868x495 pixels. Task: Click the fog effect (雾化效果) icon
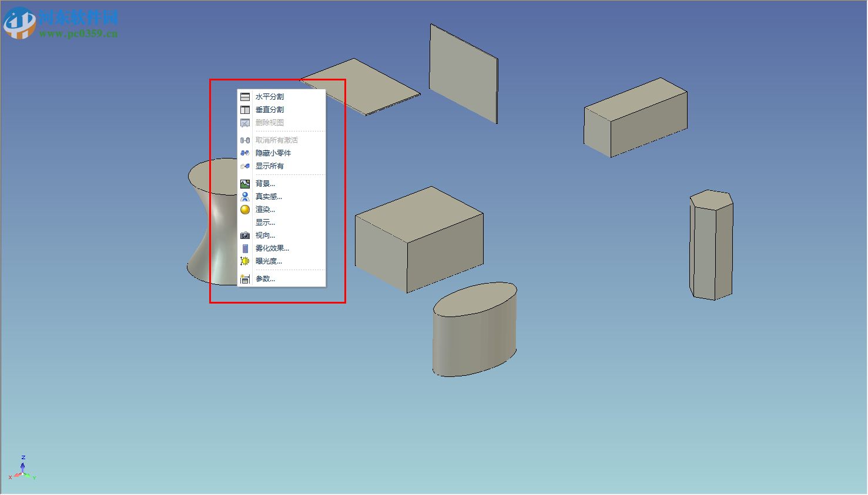coord(245,248)
